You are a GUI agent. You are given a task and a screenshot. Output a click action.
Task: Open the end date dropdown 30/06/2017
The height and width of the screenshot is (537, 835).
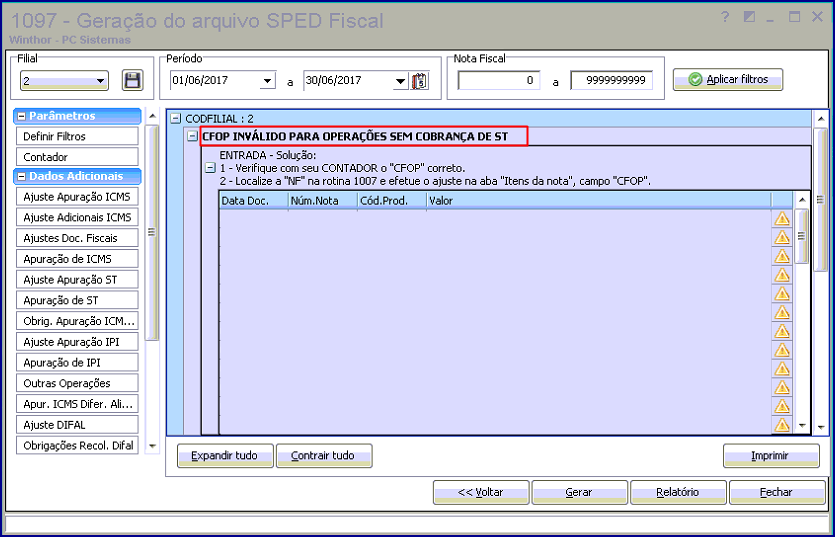(x=400, y=82)
